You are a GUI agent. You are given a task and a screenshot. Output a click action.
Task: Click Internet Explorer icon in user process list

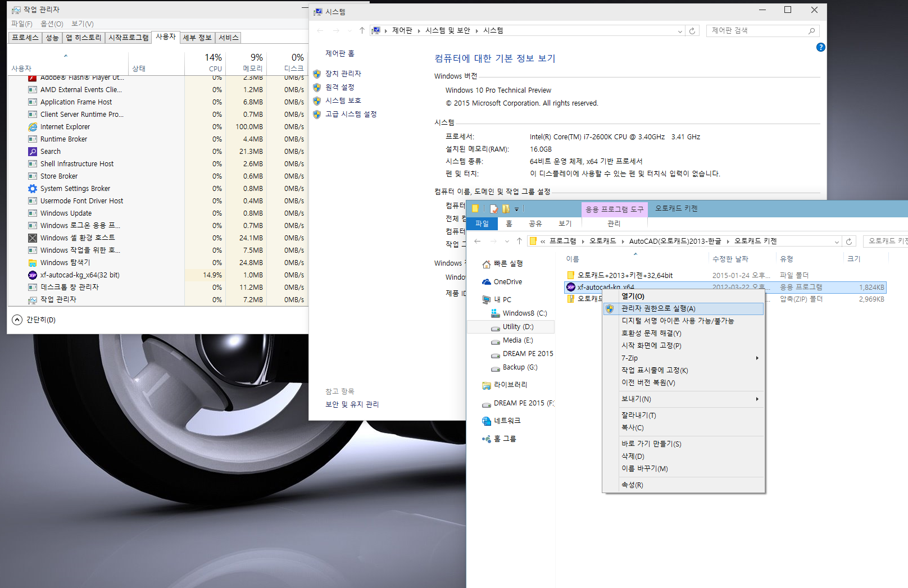33,127
